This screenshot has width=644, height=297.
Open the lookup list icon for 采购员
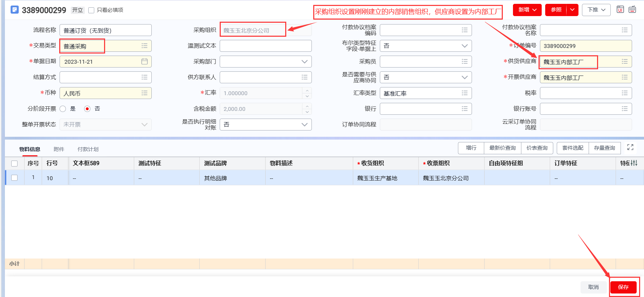tap(464, 62)
